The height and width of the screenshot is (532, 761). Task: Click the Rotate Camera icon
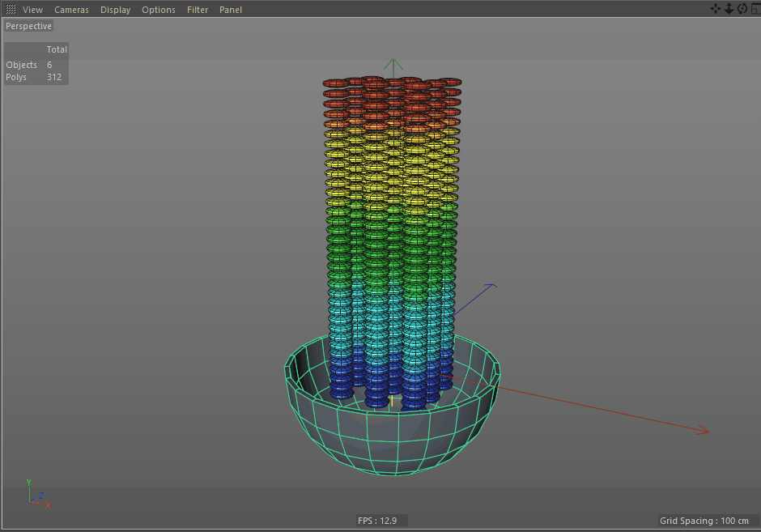point(742,8)
